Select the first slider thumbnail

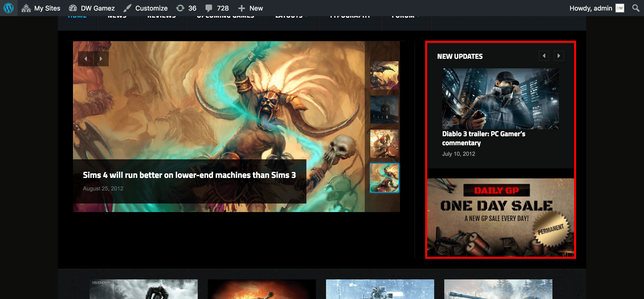[x=384, y=75]
